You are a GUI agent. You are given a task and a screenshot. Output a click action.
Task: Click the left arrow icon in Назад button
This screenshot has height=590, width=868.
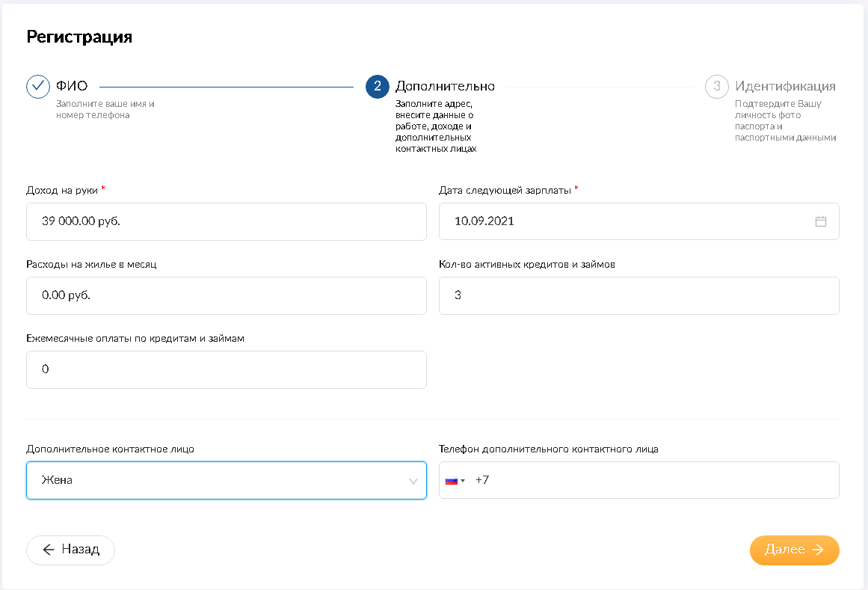[x=49, y=550]
